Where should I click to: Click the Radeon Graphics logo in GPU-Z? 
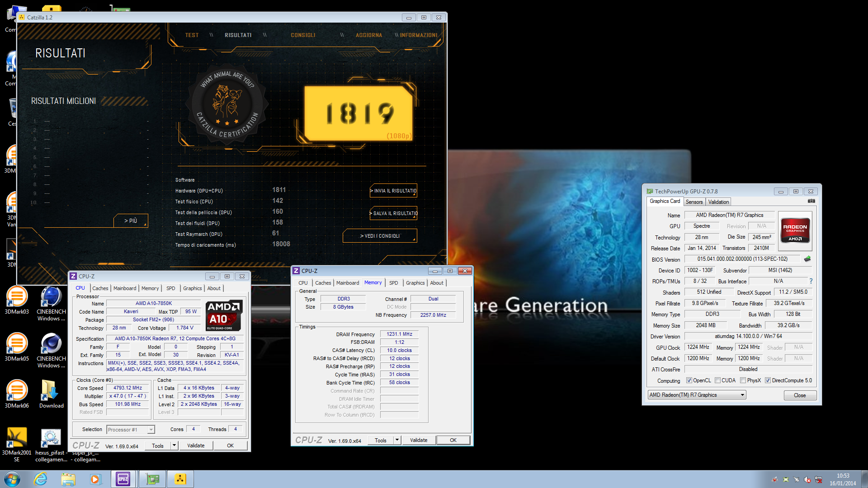coord(795,231)
